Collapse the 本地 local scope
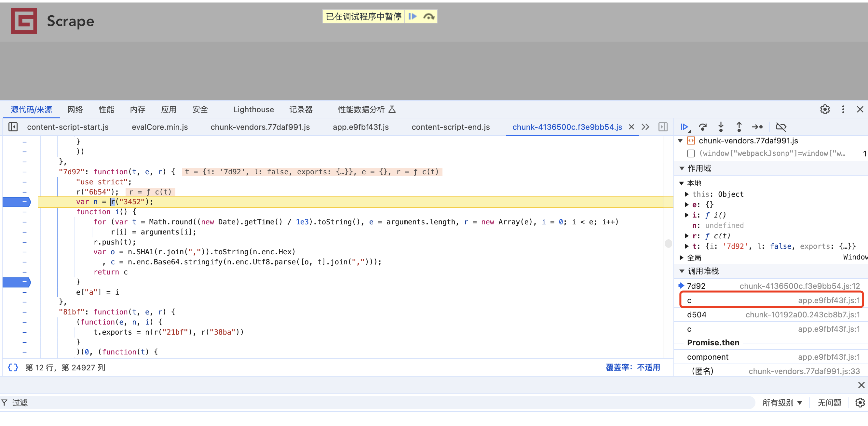This screenshot has height=426, width=868. point(681,183)
